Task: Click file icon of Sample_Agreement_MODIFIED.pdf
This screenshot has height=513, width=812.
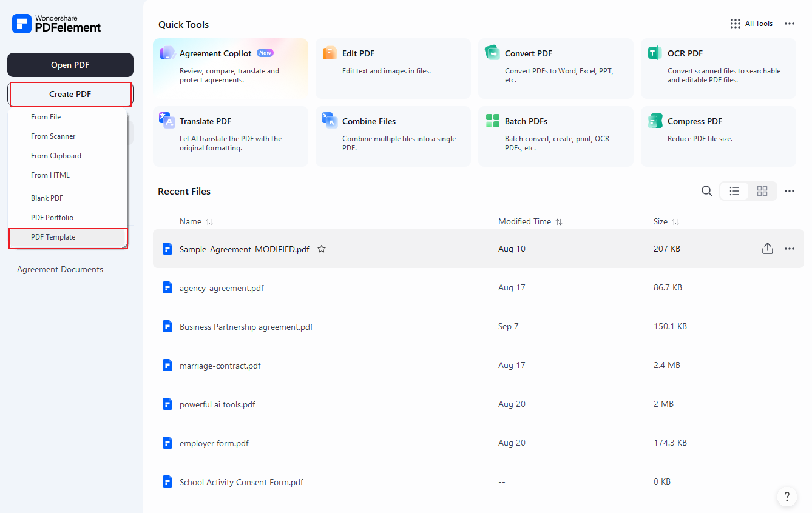Action: [x=167, y=249]
